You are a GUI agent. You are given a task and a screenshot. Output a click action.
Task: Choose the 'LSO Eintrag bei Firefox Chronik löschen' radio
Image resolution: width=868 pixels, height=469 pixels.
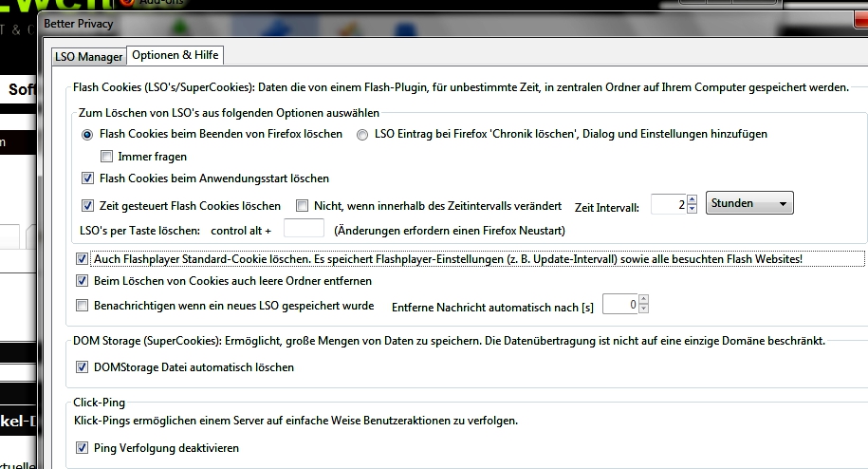[362, 135]
